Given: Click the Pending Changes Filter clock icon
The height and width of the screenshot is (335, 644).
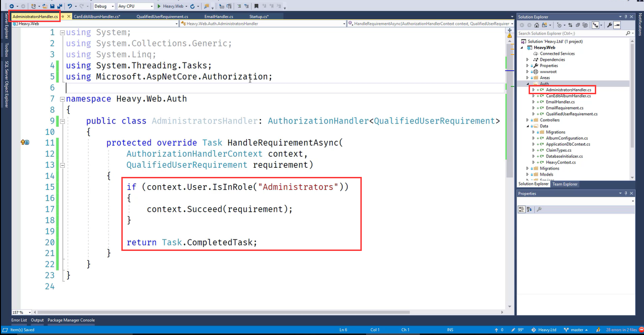Looking at the screenshot, I should click(559, 25).
